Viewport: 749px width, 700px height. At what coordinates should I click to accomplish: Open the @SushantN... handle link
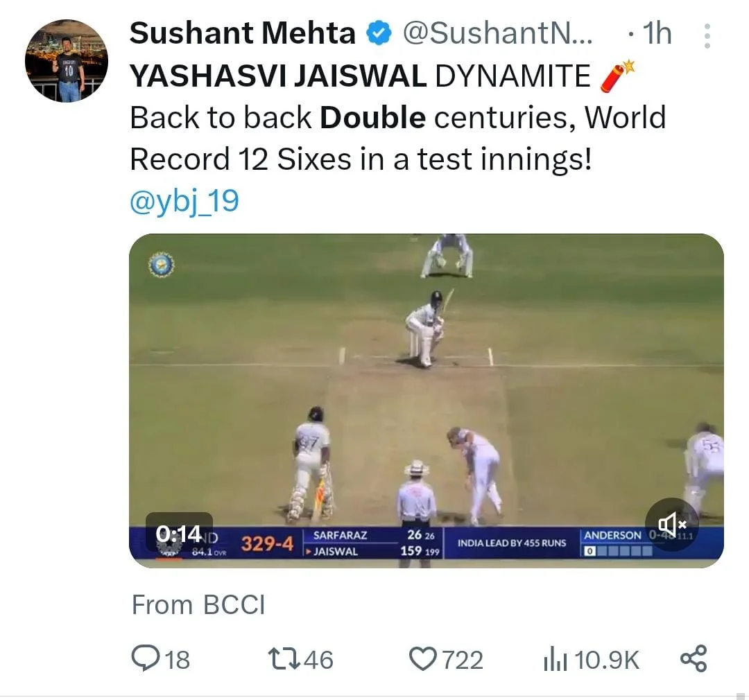click(x=497, y=33)
